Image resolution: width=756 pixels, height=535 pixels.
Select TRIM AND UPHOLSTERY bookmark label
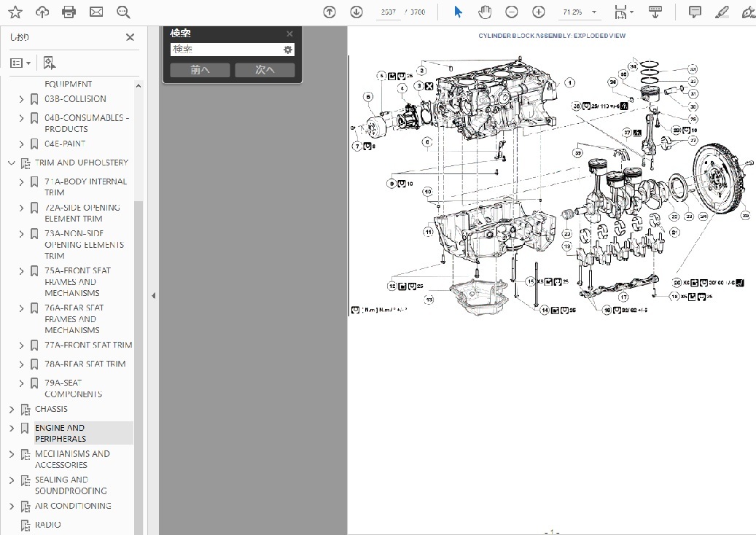tap(82, 163)
